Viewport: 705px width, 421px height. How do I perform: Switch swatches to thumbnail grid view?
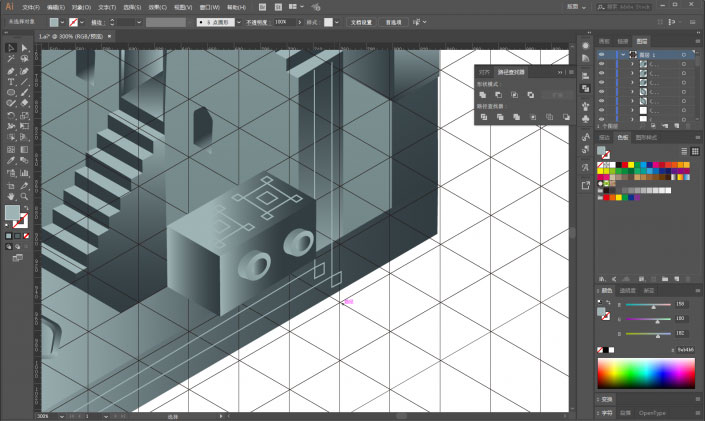(695, 151)
